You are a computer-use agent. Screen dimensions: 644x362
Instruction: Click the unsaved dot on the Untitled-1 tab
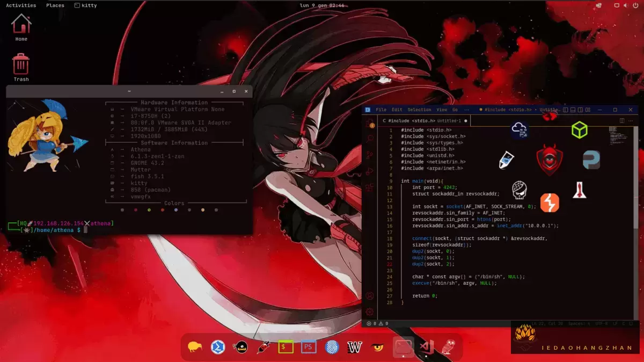tap(465, 121)
